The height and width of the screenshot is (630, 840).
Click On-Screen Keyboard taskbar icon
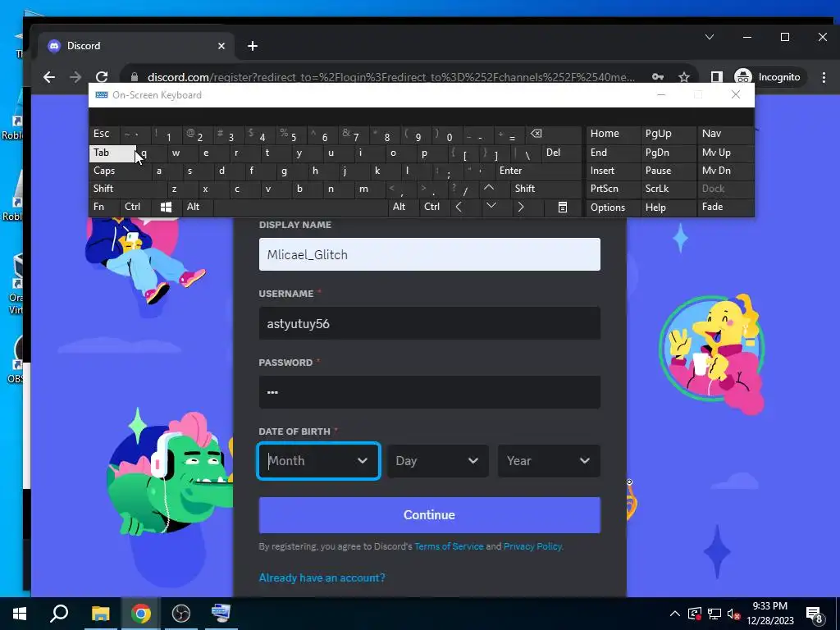click(221, 614)
